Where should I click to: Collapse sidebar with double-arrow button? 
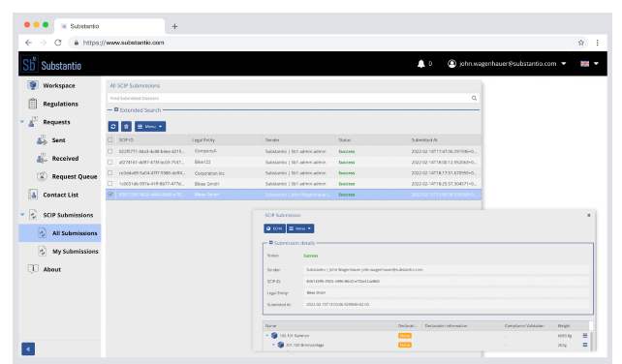(28, 349)
